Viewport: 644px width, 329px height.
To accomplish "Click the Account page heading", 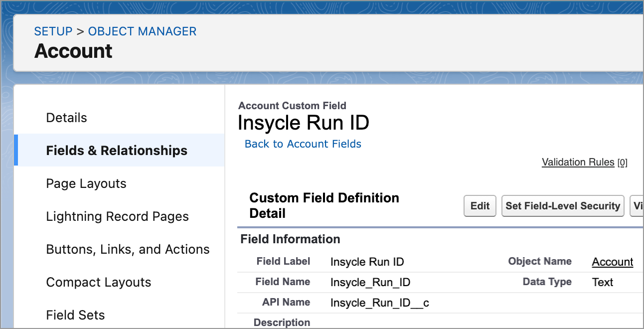I will tap(73, 51).
